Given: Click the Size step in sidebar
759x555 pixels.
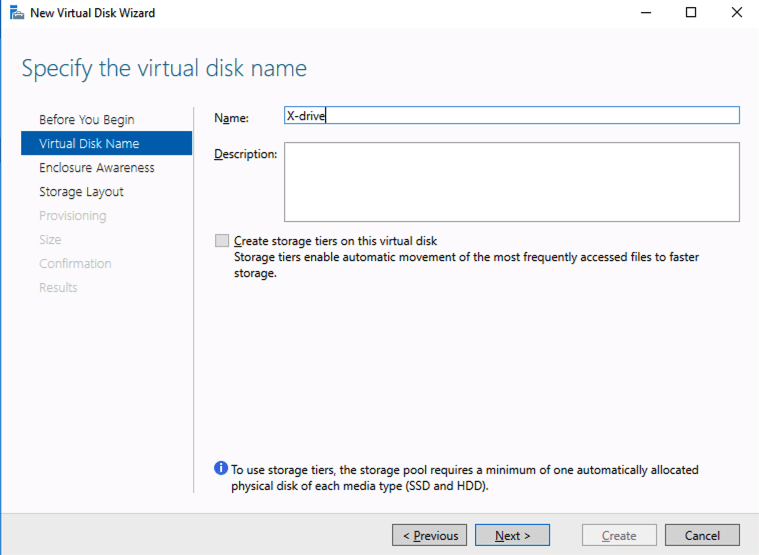Looking at the screenshot, I should click(x=50, y=240).
